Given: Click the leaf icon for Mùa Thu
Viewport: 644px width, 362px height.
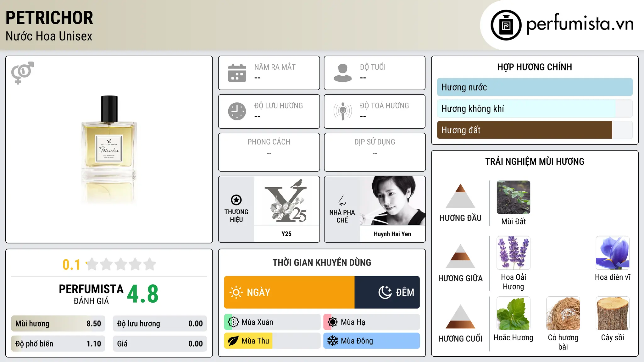Looking at the screenshot, I should point(233,341).
